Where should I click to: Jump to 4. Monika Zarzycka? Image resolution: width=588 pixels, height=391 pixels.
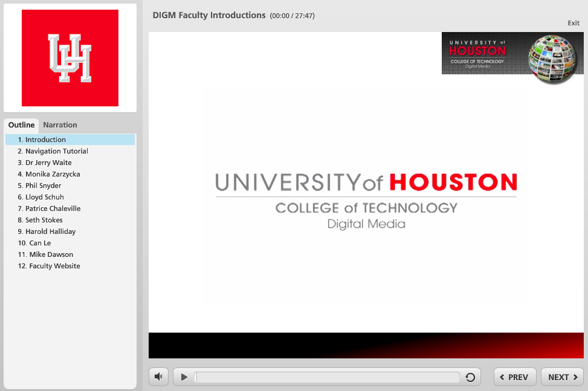coord(70,174)
